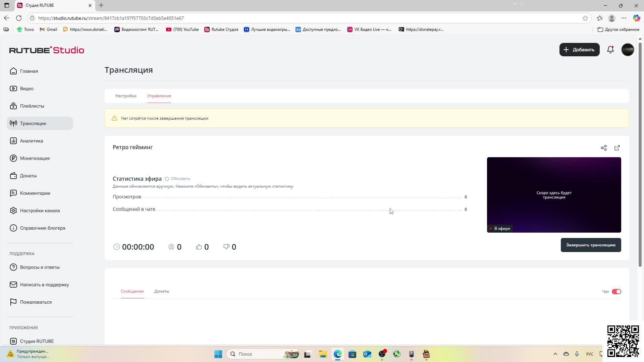Open Написать в поддержку link

(x=44, y=285)
